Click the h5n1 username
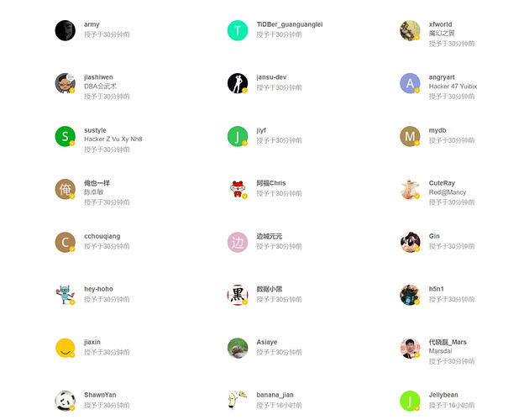524x420 pixels. pos(436,289)
